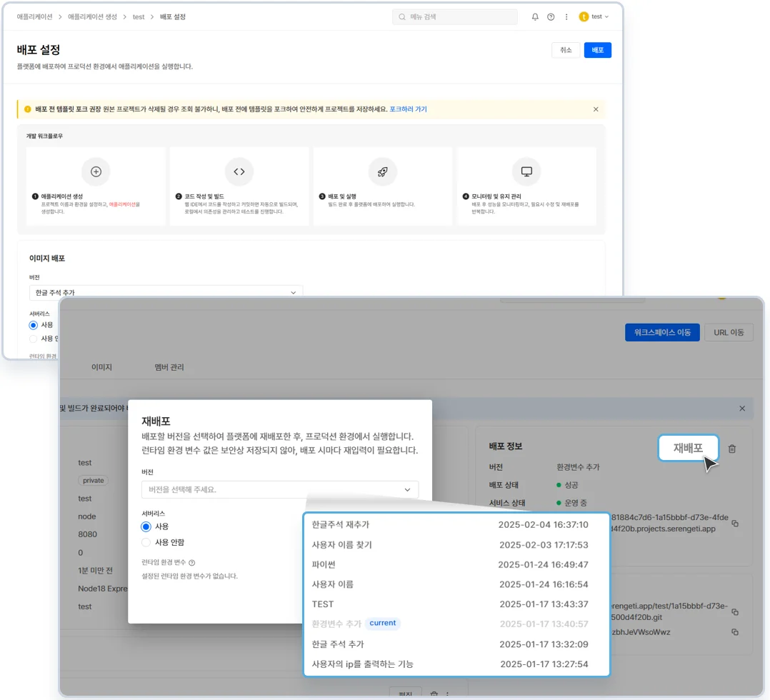The image size is (770, 700).
Task: Select 사용 radio button in 재배포 dialog
Action: 146,526
